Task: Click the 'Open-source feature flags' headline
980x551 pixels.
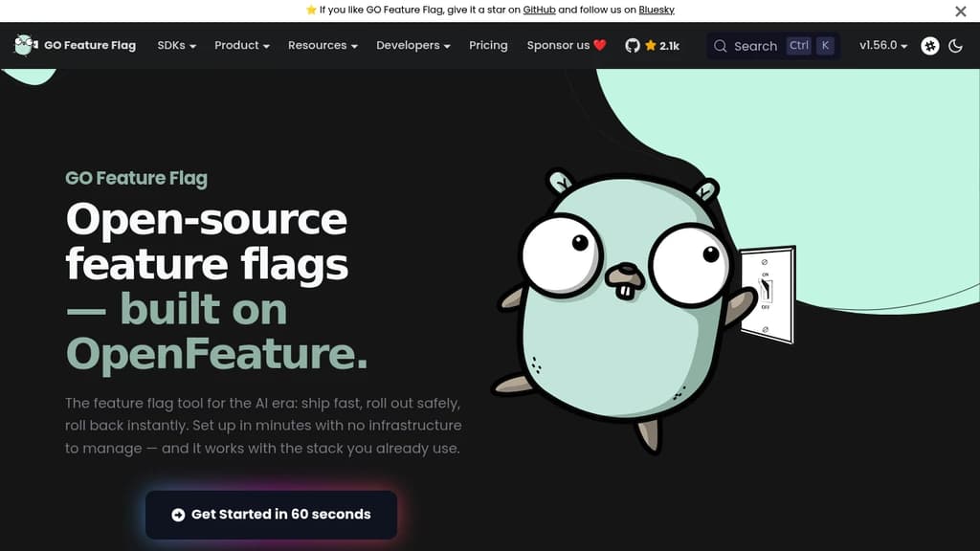Action: click(x=207, y=241)
